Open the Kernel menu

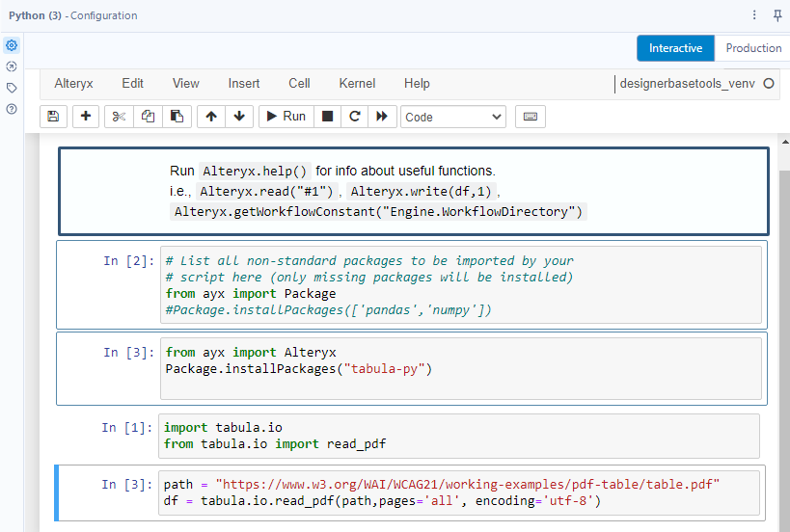pyautogui.click(x=357, y=84)
